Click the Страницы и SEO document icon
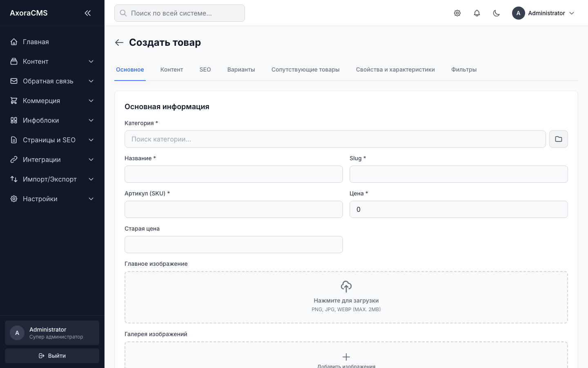The height and width of the screenshot is (368, 588). pos(14,140)
